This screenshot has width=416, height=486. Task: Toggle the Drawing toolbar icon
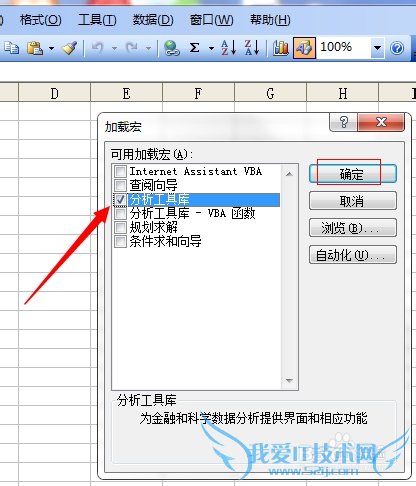click(x=304, y=48)
